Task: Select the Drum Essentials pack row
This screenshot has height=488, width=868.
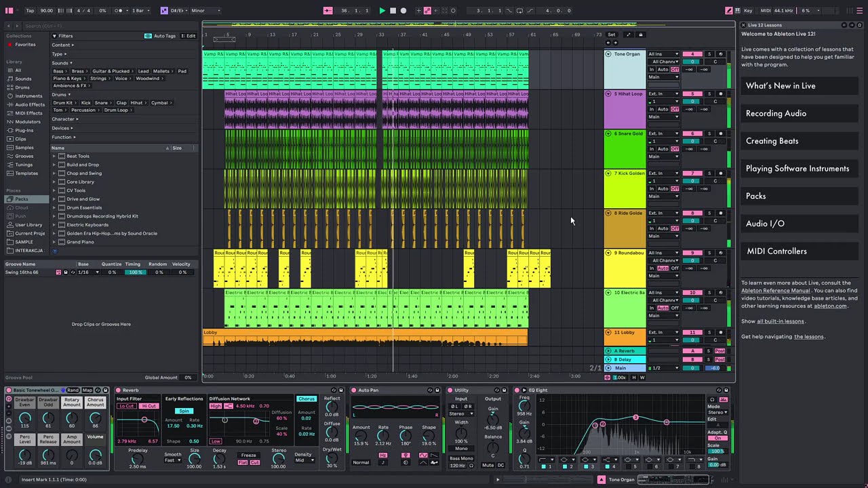Action: pyautogui.click(x=125, y=207)
